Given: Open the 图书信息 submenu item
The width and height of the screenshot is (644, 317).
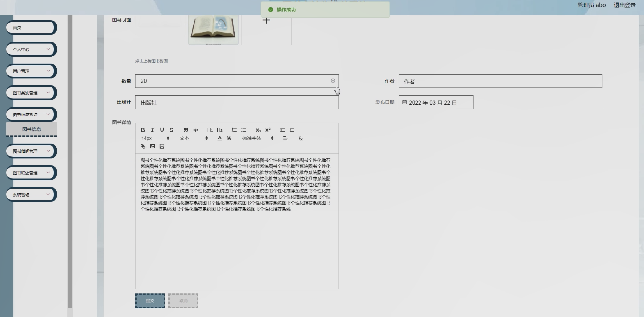Looking at the screenshot, I should (x=31, y=129).
